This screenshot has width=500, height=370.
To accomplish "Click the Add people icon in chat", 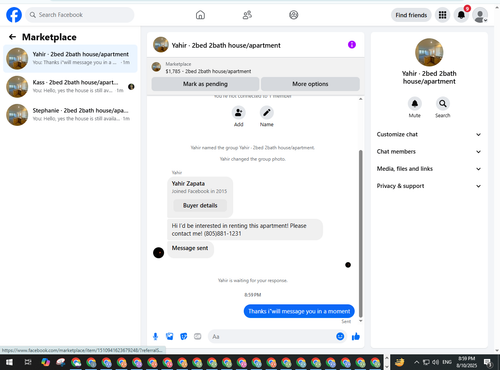I will (239, 113).
